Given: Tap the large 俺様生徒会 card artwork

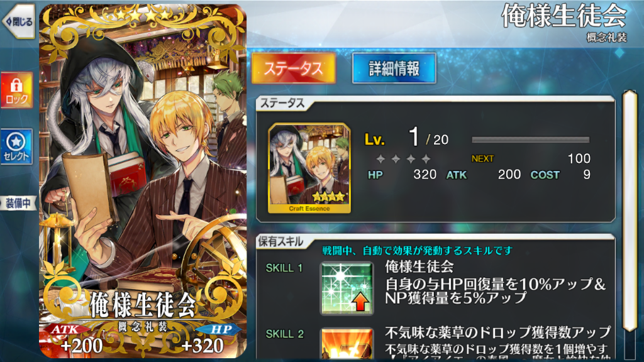Looking at the screenshot, I should [143, 180].
